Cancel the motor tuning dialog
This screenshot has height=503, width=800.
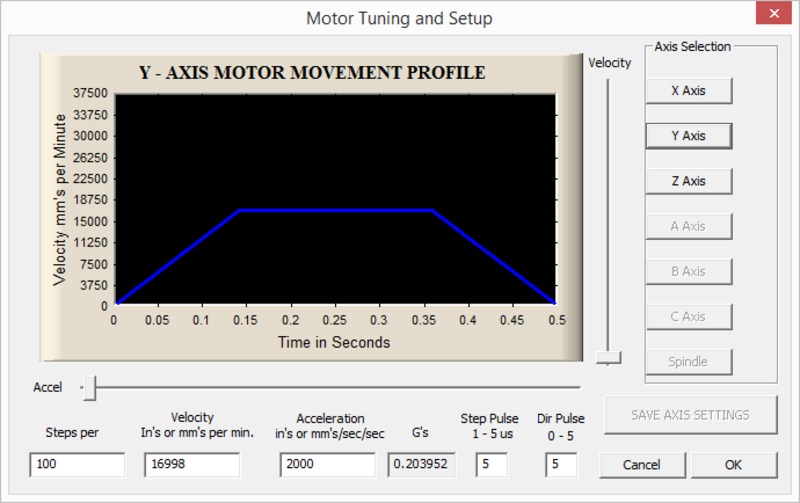[642, 465]
